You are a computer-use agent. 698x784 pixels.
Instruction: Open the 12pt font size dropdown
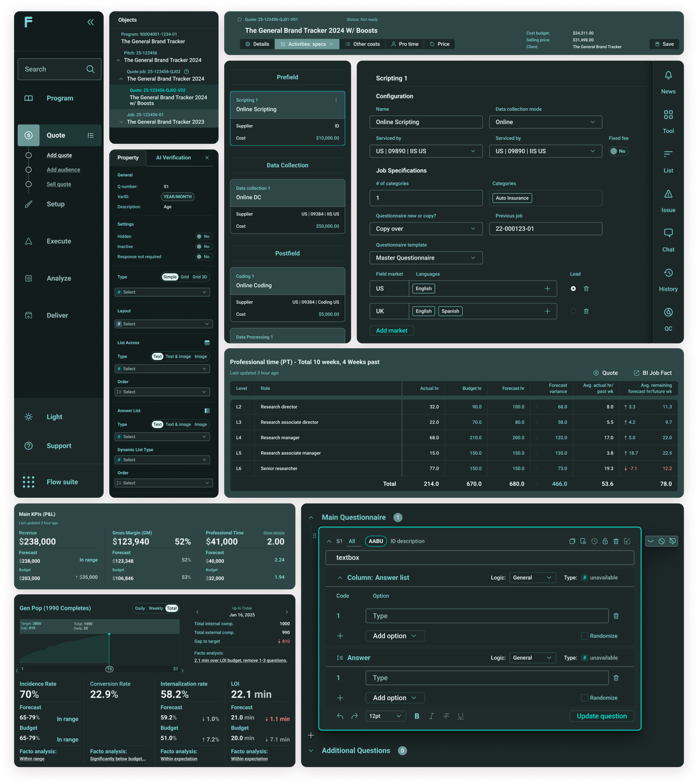pos(386,716)
